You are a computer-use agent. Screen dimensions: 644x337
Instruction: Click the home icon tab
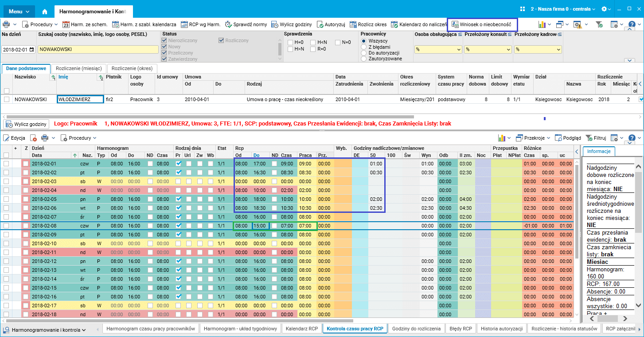[x=44, y=11]
